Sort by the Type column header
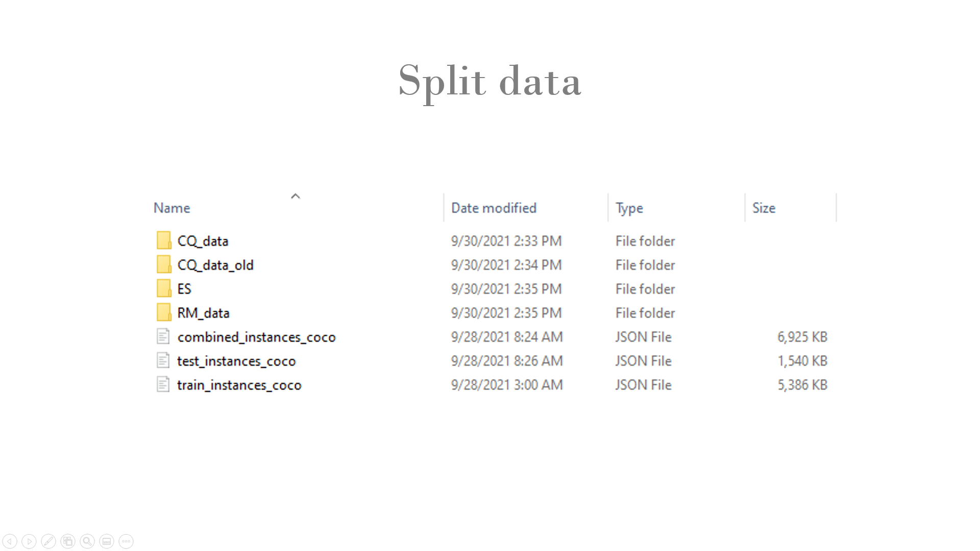 coord(629,208)
